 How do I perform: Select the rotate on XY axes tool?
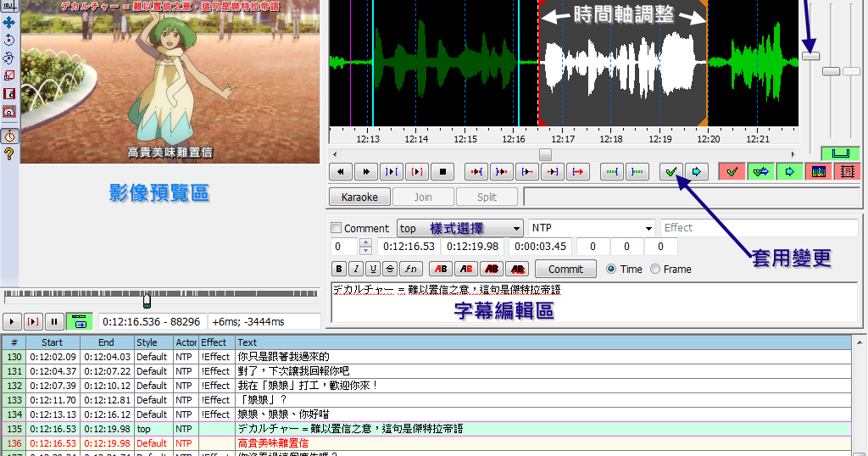[x=8, y=58]
